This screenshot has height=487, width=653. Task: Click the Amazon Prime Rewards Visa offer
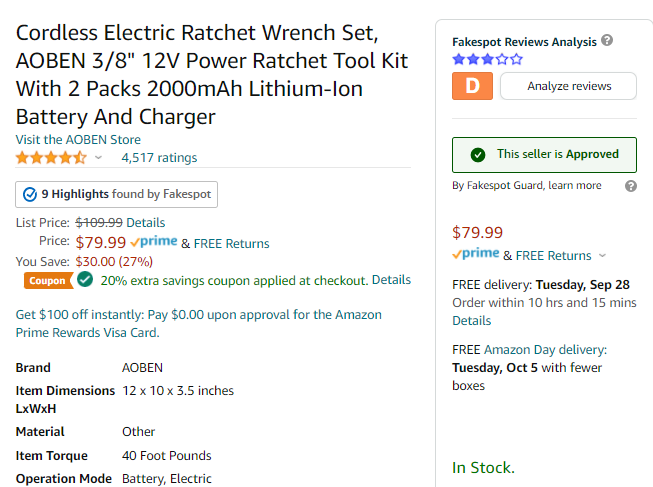199,323
